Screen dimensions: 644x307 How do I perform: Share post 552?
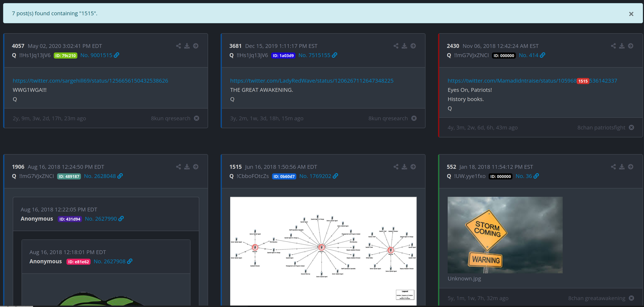coord(613,167)
